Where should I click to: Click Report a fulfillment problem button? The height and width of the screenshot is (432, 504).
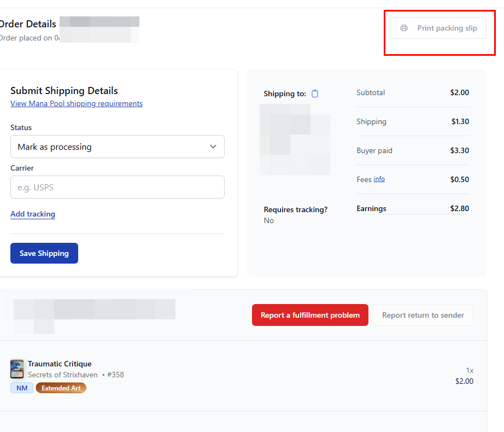click(310, 315)
